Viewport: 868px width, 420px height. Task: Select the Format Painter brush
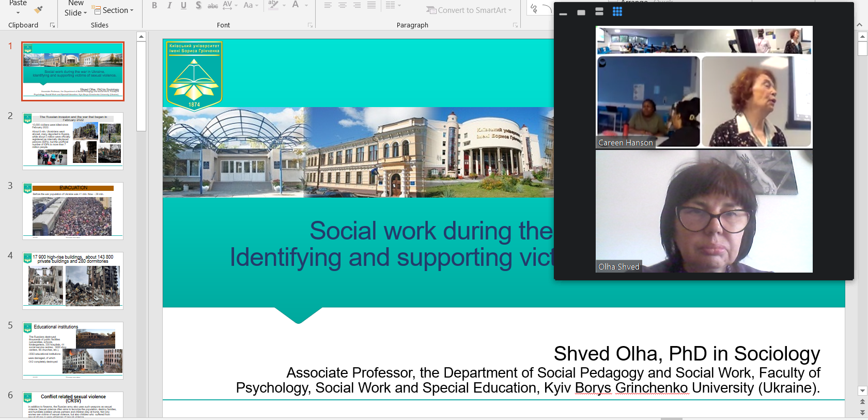coord(38,9)
